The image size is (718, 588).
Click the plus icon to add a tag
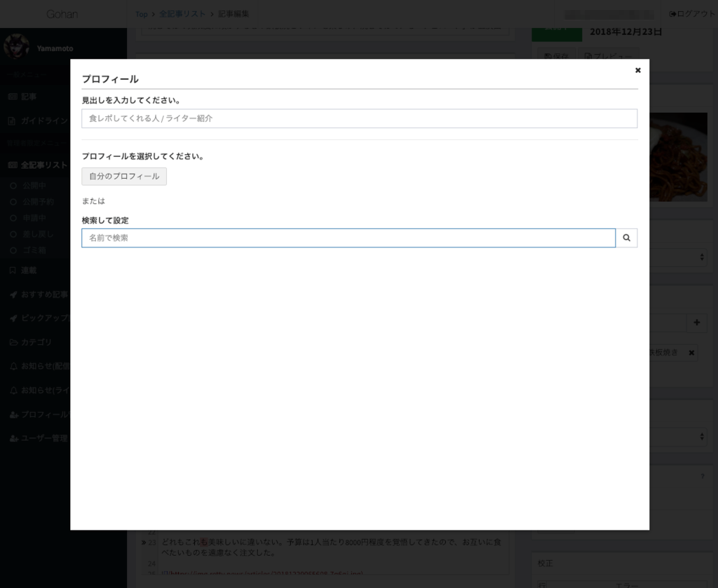[x=696, y=322]
